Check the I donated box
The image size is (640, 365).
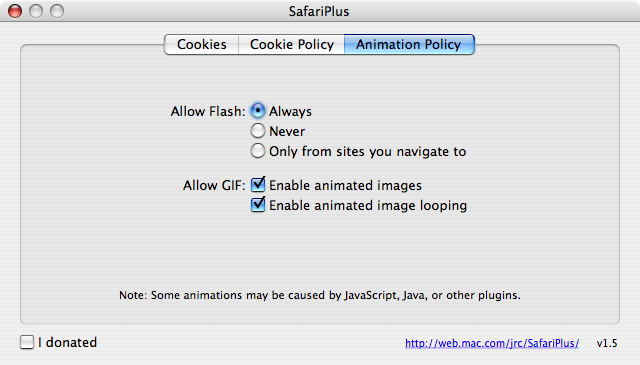tap(27, 342)
